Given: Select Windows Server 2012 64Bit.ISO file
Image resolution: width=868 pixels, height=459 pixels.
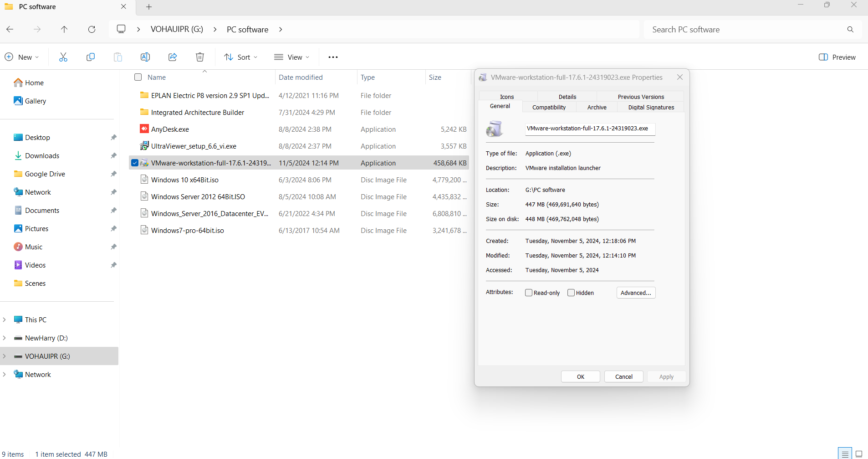Looking at the screenshot, I should coord(299,196).
